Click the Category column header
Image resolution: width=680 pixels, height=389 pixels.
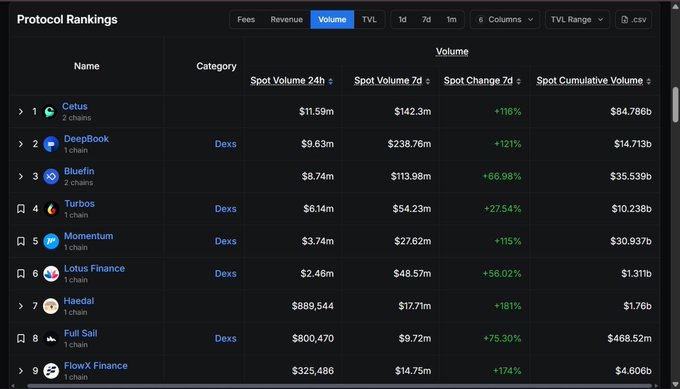pos(216,66)
